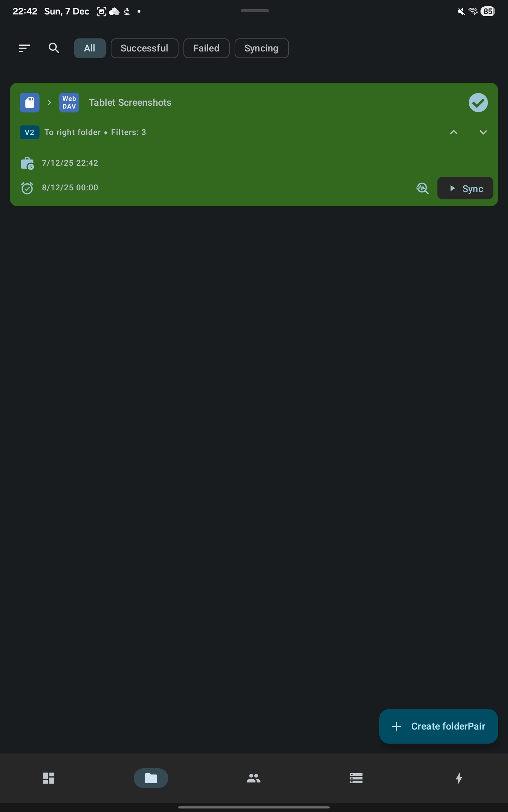Select the Syncing filter chip
Image resolution: width=508 pixels, height=812 pixels.
point(261,48)
